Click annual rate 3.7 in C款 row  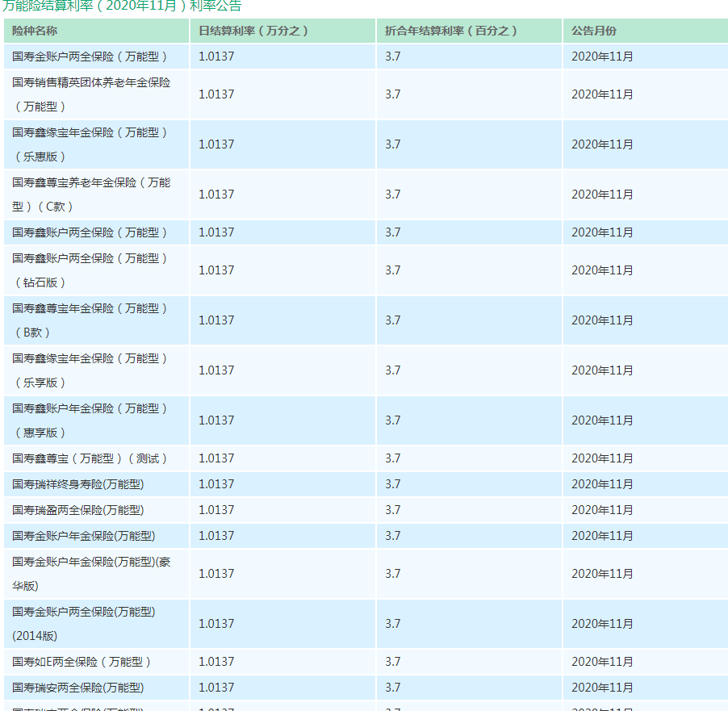pyautogui.click(x=393, y=194)
